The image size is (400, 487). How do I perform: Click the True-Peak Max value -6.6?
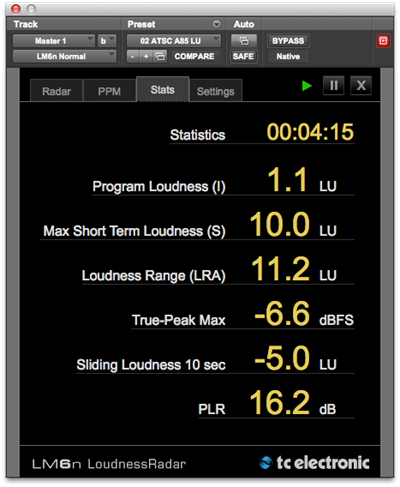click(x=282, y=314)
